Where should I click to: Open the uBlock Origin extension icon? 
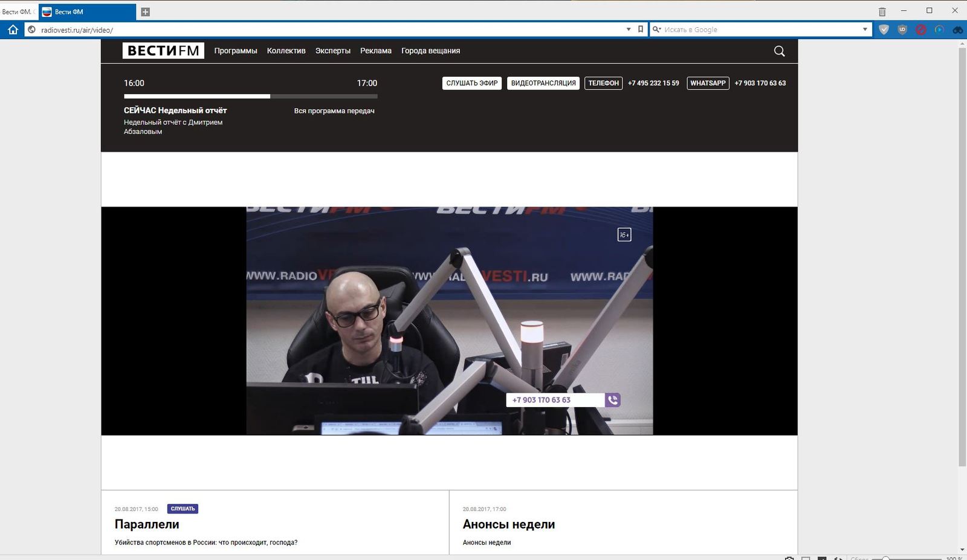pos(902,29)
